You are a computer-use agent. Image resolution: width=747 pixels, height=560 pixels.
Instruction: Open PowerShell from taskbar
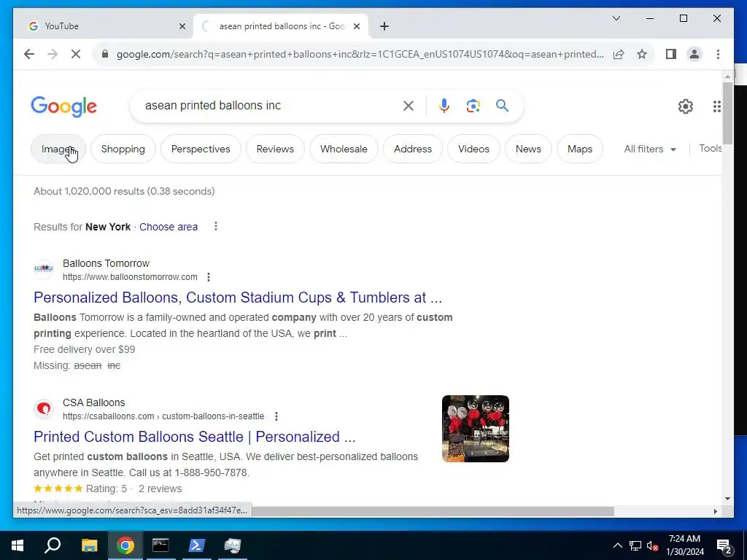tap(197, 545)
